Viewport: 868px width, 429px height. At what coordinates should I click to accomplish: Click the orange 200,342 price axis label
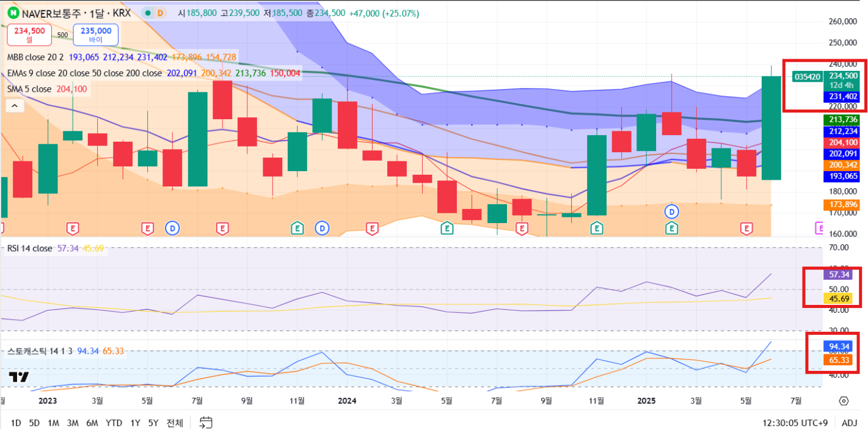tap(842, 165)
